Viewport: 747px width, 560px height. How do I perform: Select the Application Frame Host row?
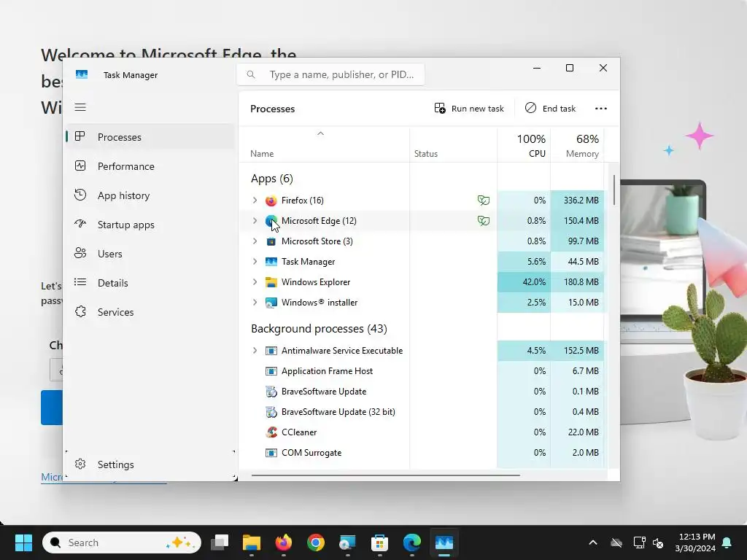(x=422, y=371)
